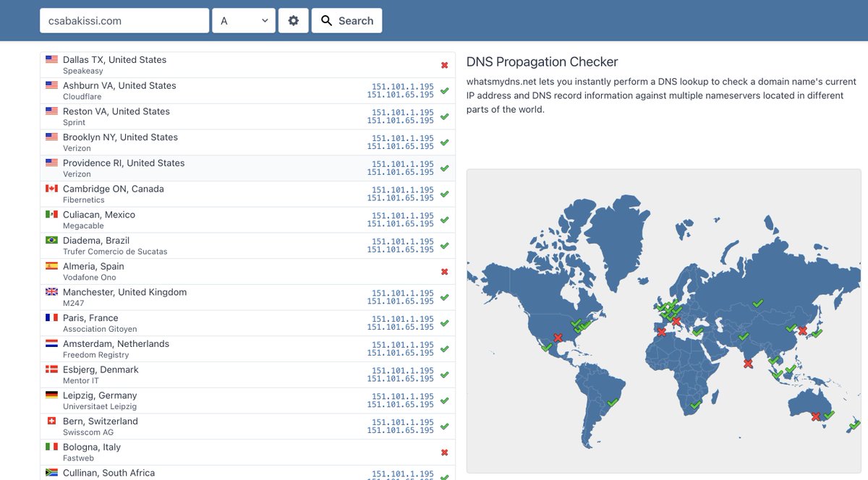Screen dimensions: 868x480
Task: Click the Search button
Action: tap(346, 21)
